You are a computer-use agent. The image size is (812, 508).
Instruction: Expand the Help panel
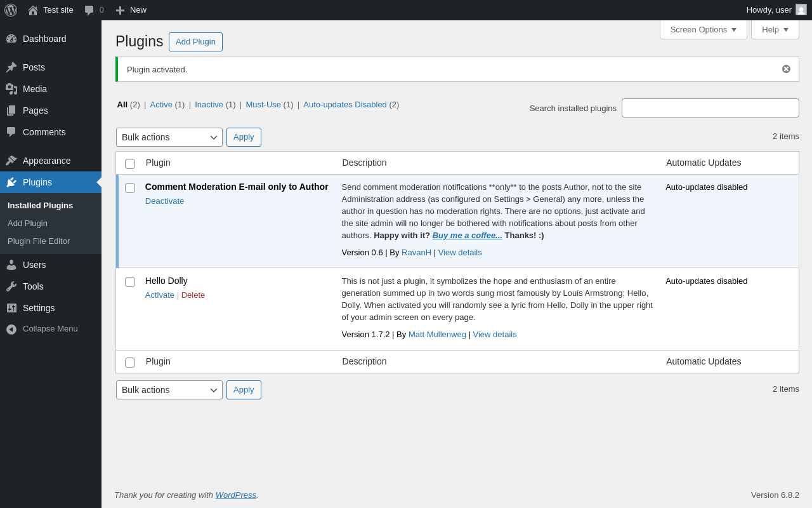click(775, 29)
